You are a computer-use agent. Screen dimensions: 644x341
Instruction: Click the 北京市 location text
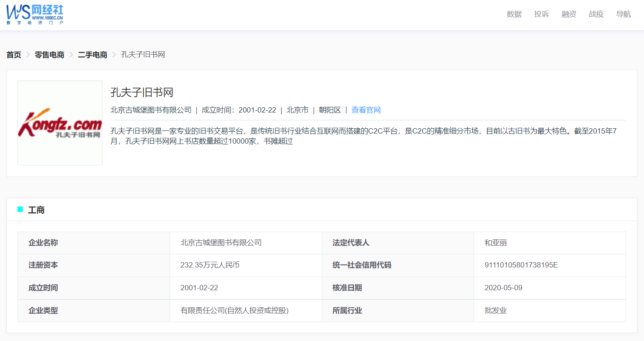(297, 110)
